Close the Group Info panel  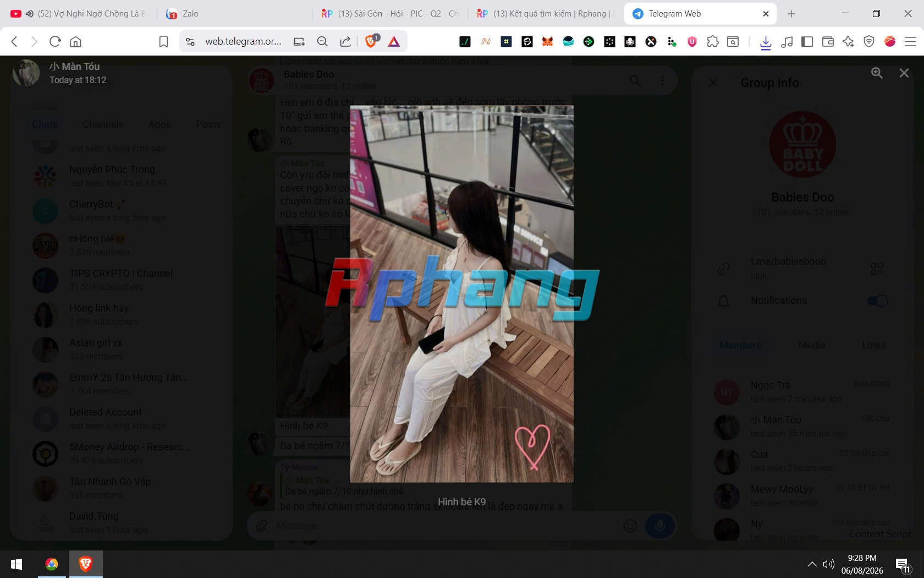pyautogui.click(x=713, y=83)
